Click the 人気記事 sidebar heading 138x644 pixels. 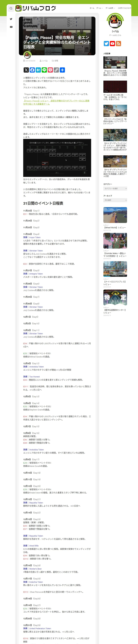107,53
